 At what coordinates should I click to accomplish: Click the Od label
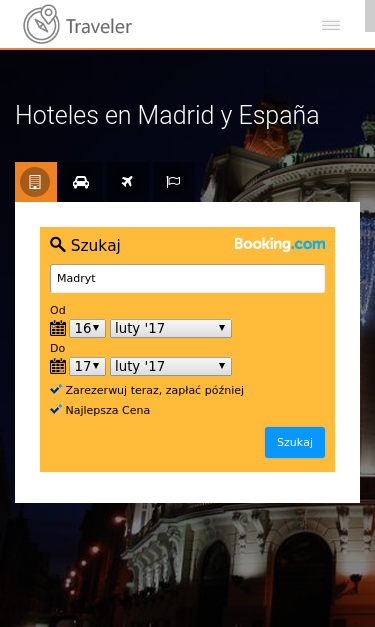(58, 310)
